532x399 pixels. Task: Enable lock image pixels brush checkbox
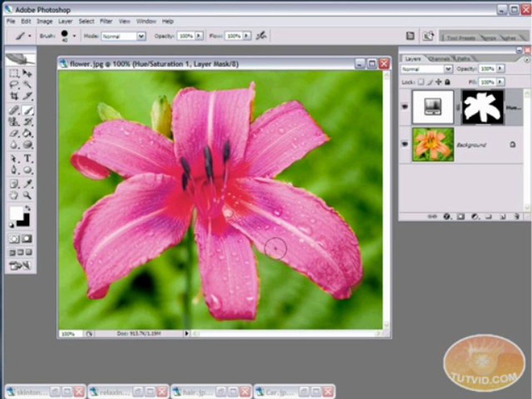tap(430, 82)
